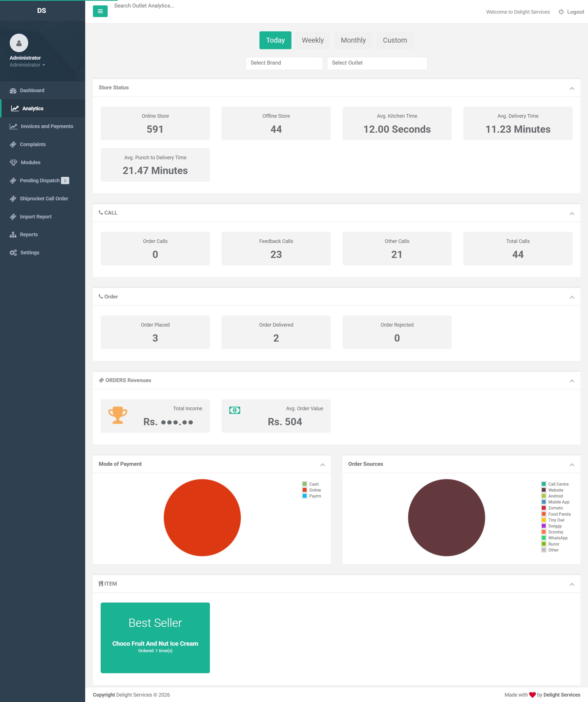Click the Pending Dispatch ticket icon
The width and height of the screenshot is (588, 702).
click(x=13, y=180)
